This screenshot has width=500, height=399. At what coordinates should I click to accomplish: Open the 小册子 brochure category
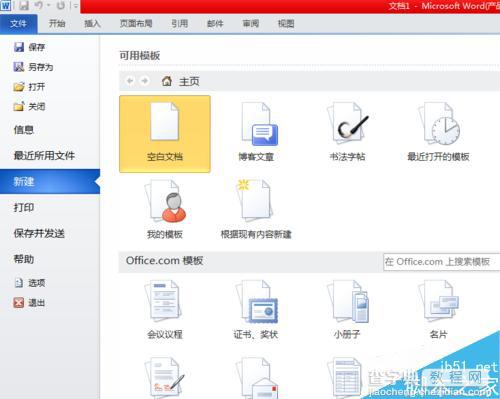pyautogui.click(x=347, y=310)
